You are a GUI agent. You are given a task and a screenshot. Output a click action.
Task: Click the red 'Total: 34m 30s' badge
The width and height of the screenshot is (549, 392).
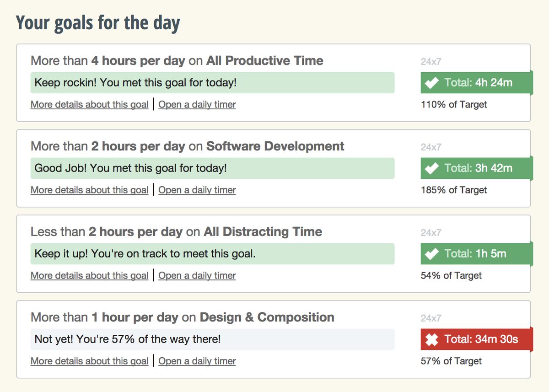click(476, 339)
